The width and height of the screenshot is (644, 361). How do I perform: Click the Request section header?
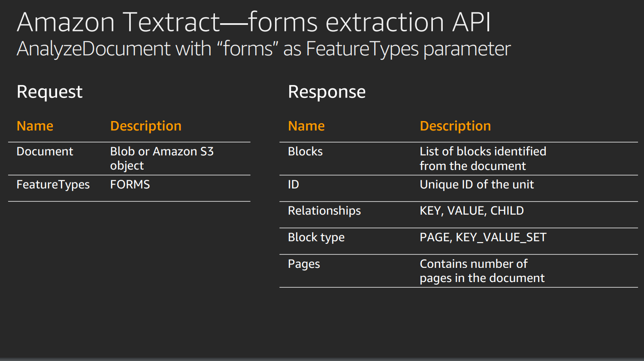point(49,91)
